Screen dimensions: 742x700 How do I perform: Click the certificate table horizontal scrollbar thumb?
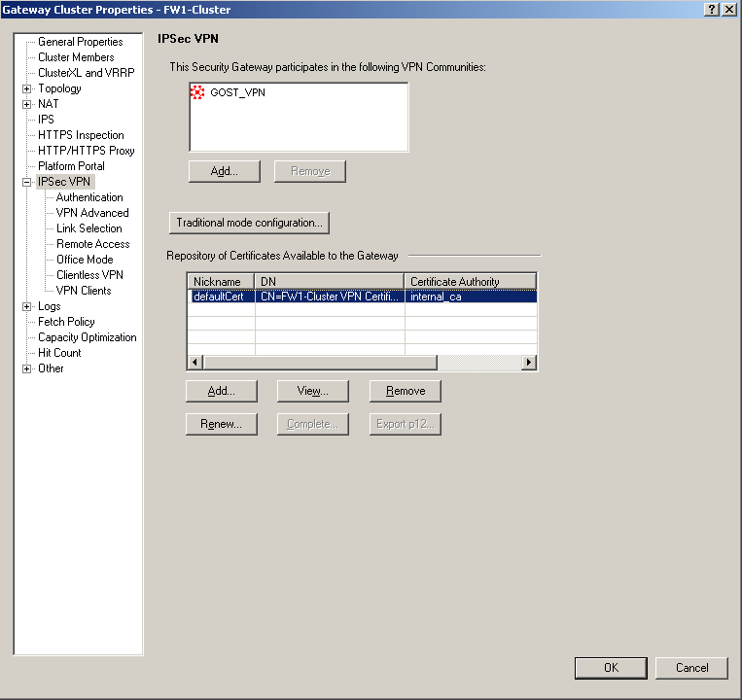pos(320,363)
